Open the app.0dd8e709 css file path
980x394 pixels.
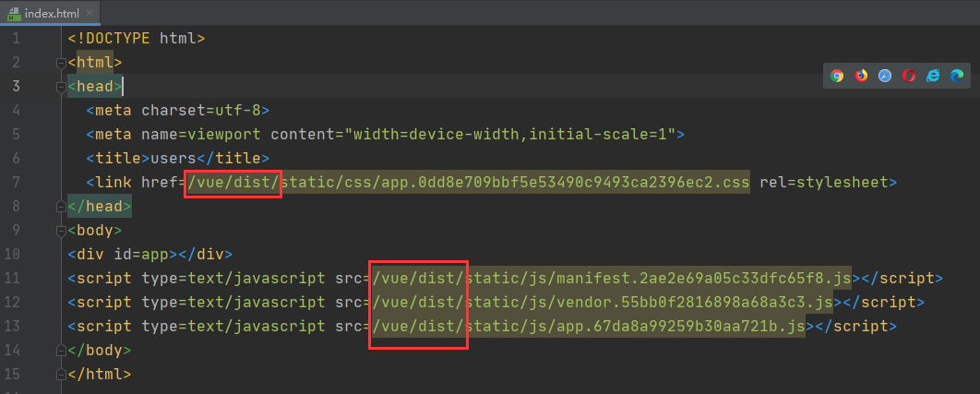[468, 183]
